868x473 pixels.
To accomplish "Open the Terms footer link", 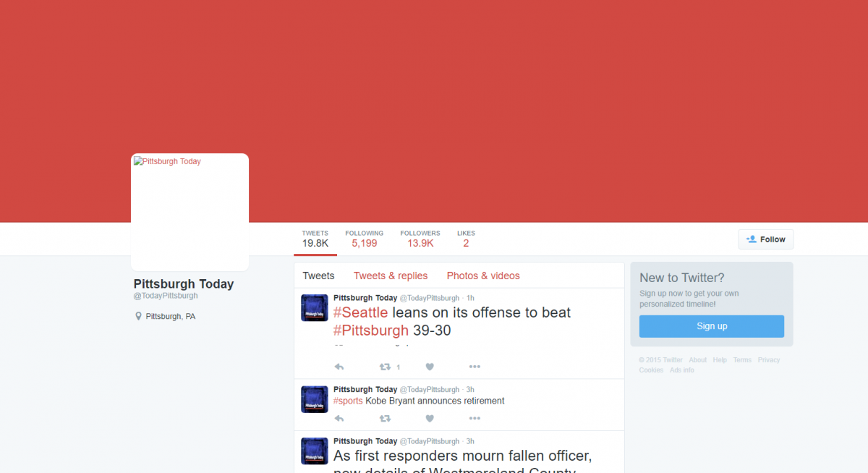I will point(742,360).
